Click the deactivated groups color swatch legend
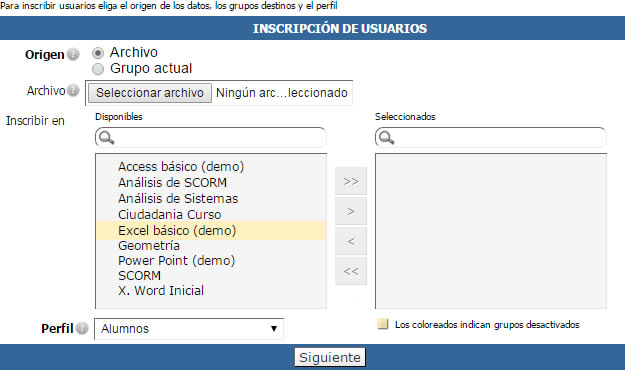 click(383, 323)
